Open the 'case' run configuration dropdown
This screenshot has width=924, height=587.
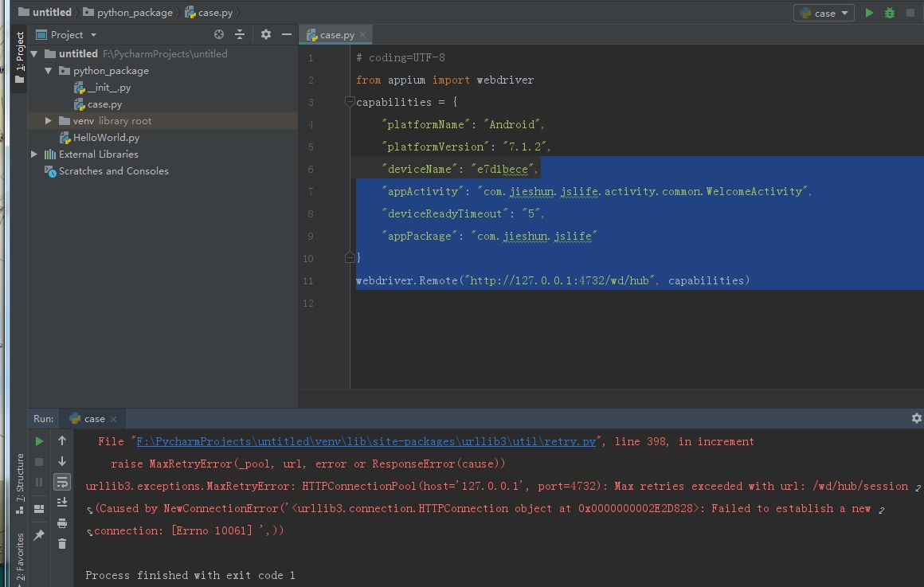point(824,13)
